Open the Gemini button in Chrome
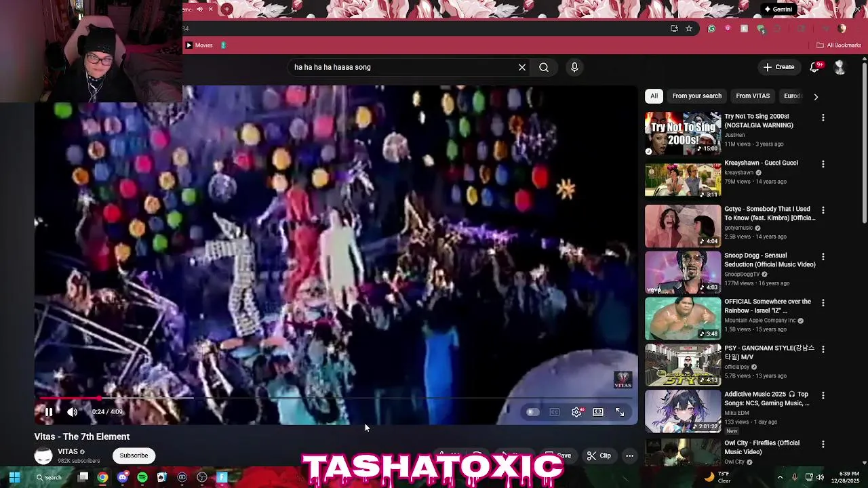 click(777, 9)
